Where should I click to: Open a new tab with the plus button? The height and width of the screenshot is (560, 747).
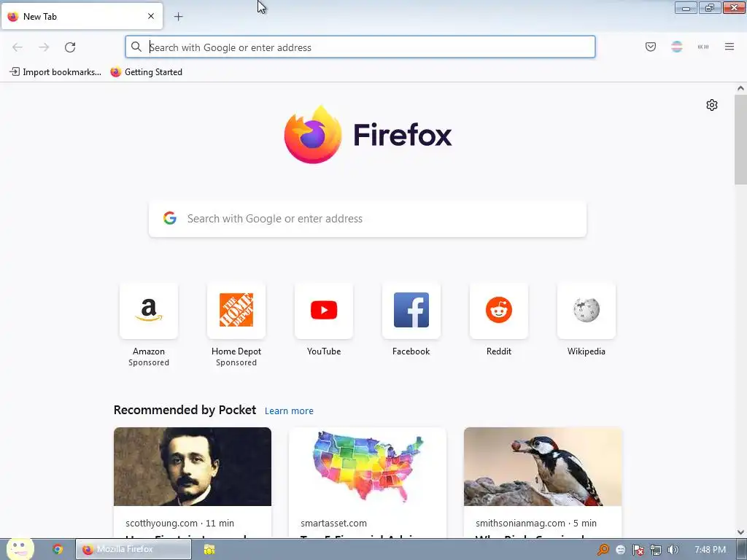tap(178, 17)
